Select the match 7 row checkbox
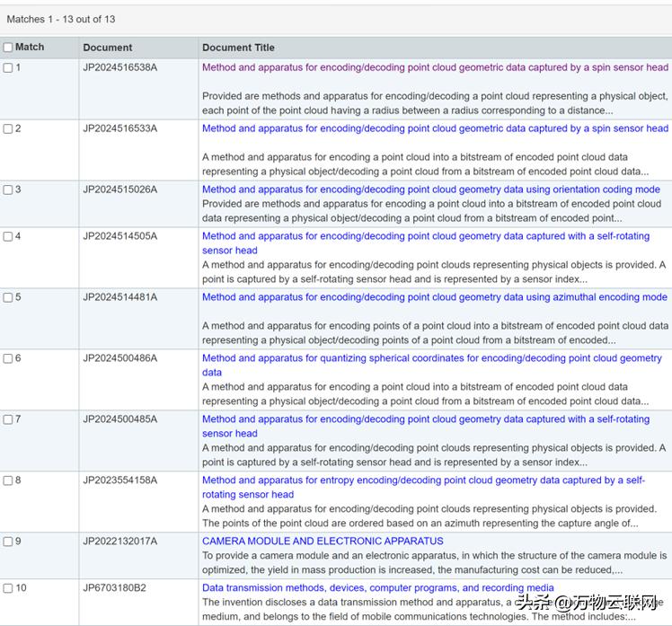Viewport: 672px width, 626px height. coord(8,420)
